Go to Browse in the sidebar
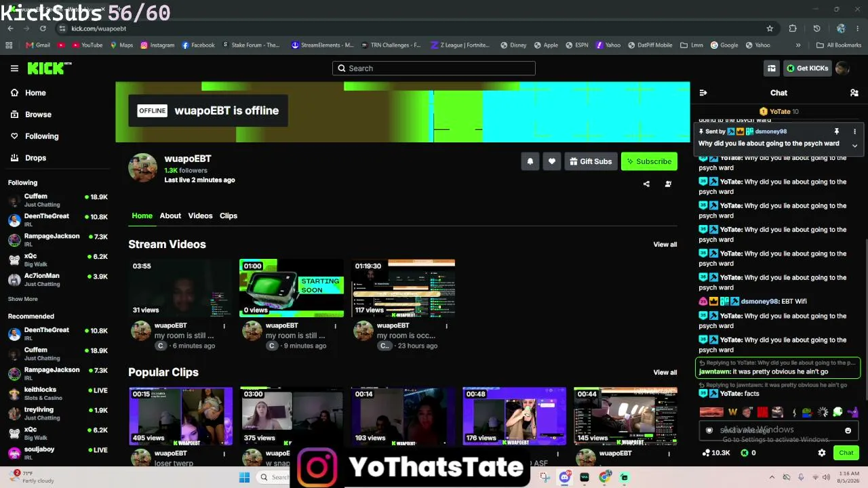Image resolution: width=868 pixels, height=488 pixels. click(31, 115)
